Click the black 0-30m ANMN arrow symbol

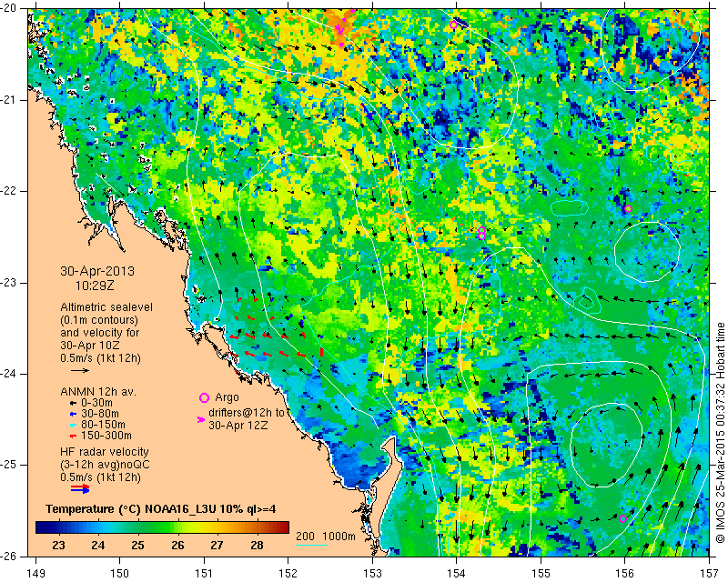73,404
